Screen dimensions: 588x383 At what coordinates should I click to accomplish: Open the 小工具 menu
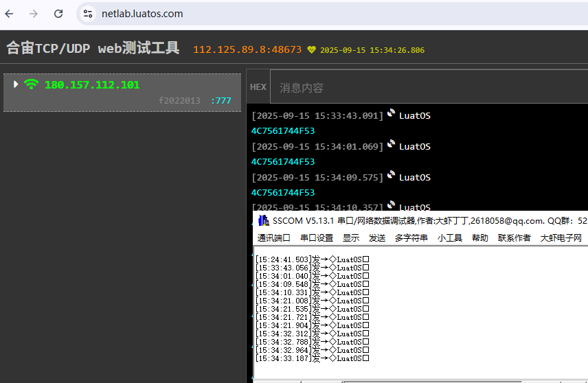450,238
